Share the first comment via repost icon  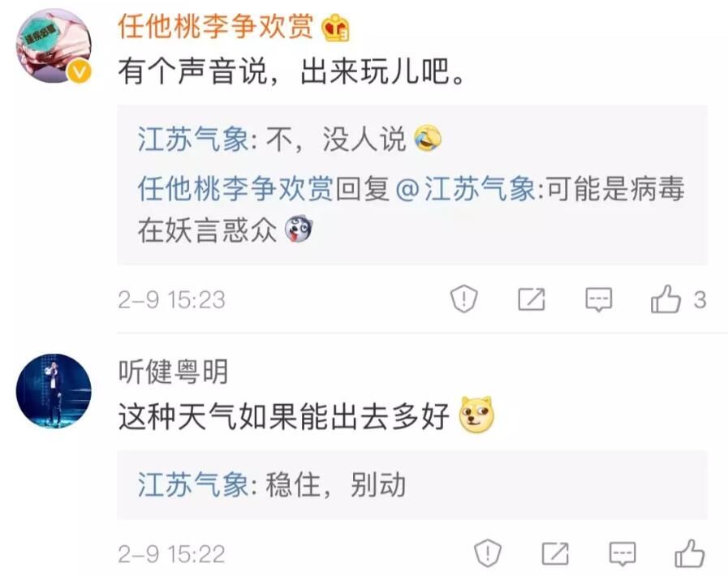click(531, 299)
